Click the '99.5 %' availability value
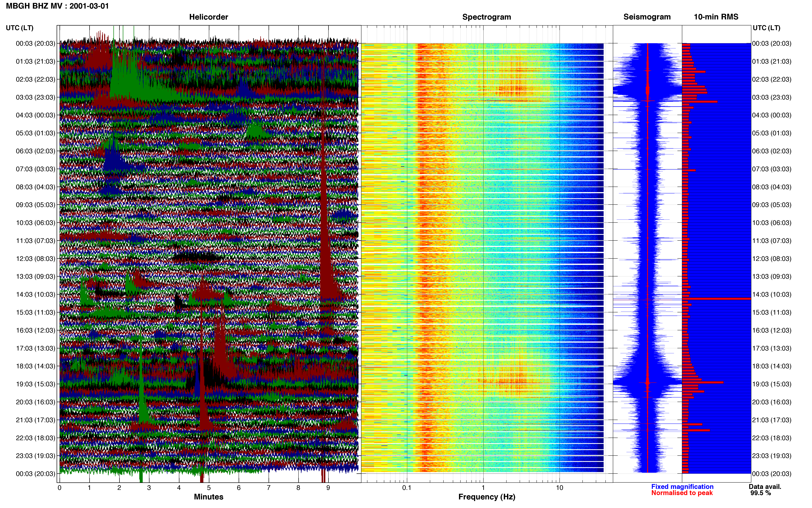The image size is (812, 508). (x=761, y=493)
